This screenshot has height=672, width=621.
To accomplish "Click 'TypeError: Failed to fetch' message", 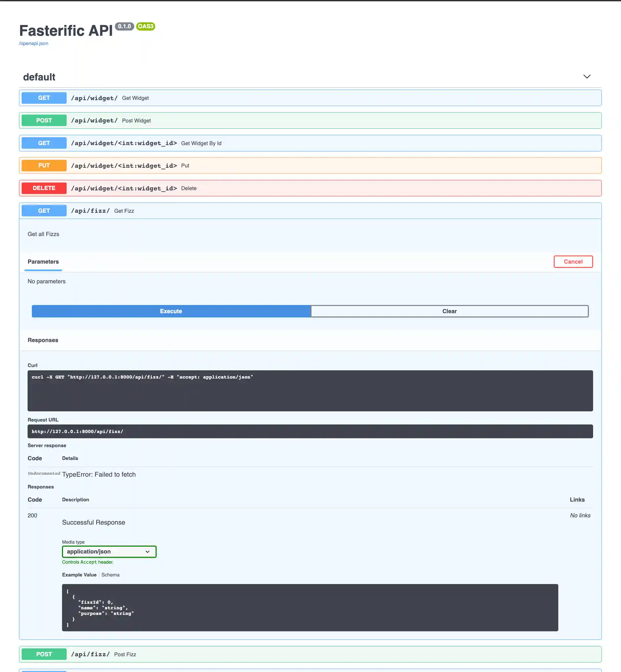I will pyautogui.click(x=99, y=474).
